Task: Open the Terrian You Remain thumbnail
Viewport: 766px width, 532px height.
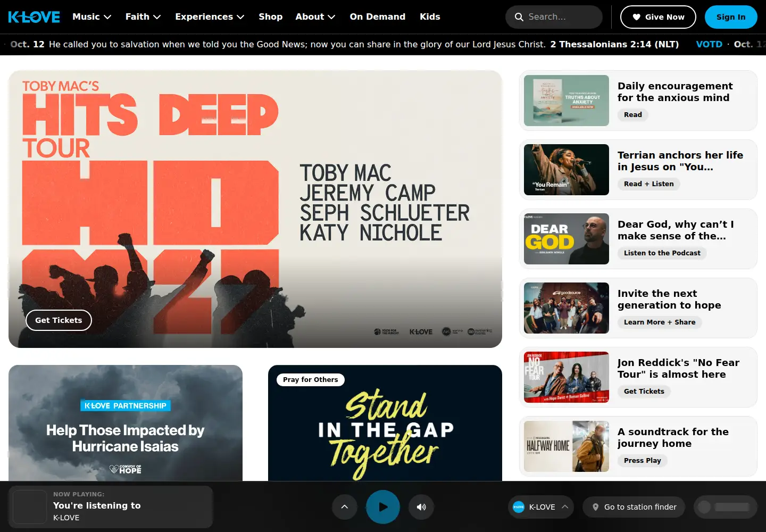Action: (x=567, y=170)
